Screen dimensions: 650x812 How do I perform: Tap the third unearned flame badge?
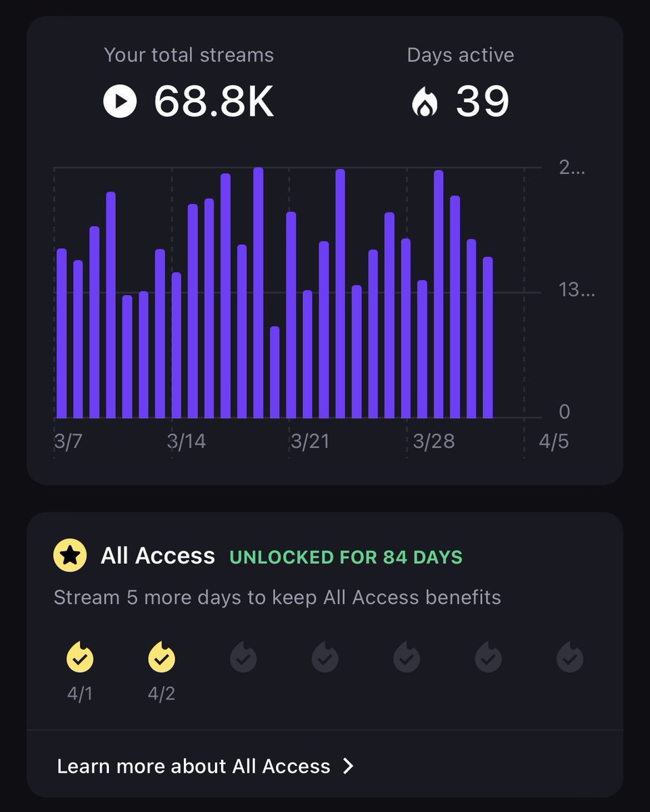243,656
